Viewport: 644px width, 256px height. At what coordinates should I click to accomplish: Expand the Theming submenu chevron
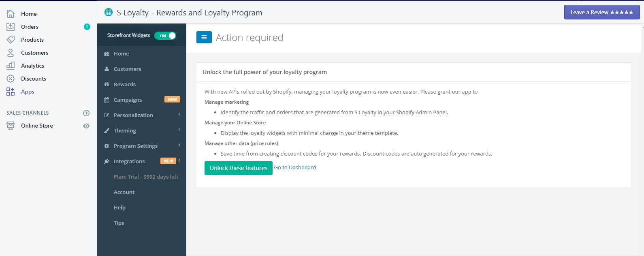(x=179, y=130)
